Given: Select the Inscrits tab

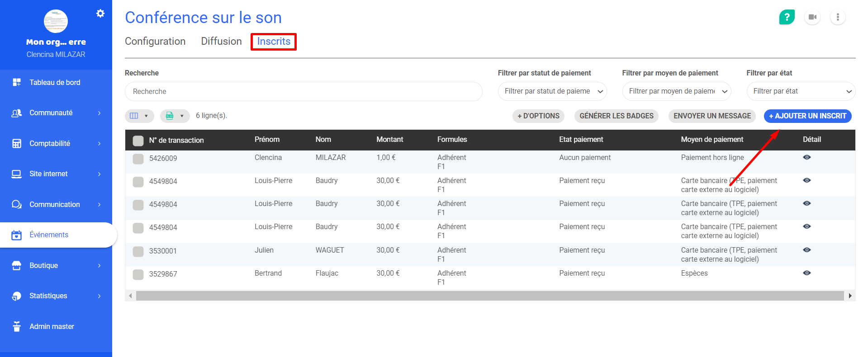Looking at the screenshot, I should point(274,41).
